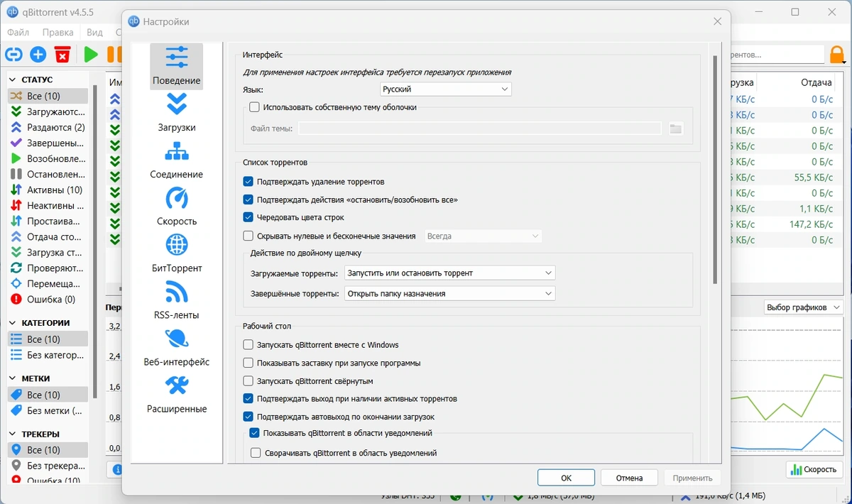This screenshot has height=504, width=852.
Task: Collapse the МЕТКИ section in sidebar
Action: tap(13, 378)
